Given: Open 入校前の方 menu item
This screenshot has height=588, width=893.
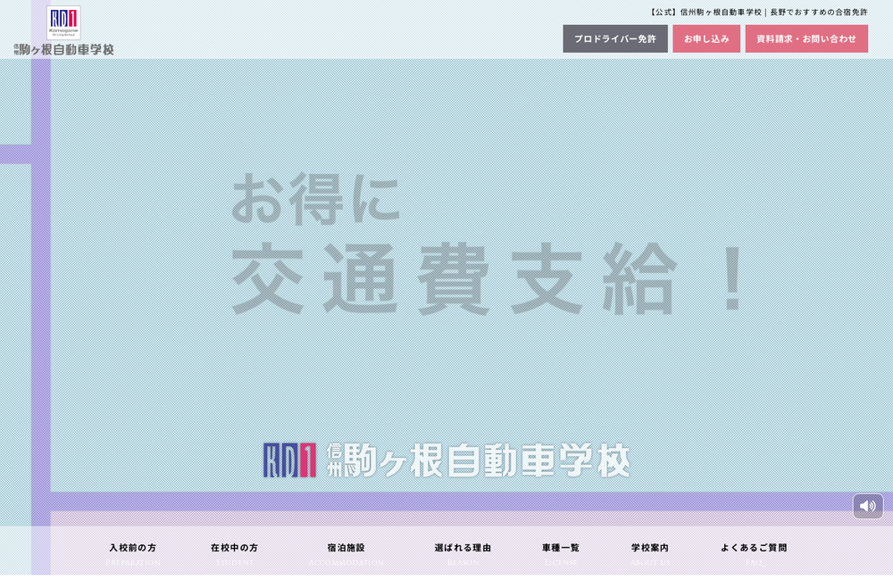Looking at the screenshot, I should coord(133,553).
